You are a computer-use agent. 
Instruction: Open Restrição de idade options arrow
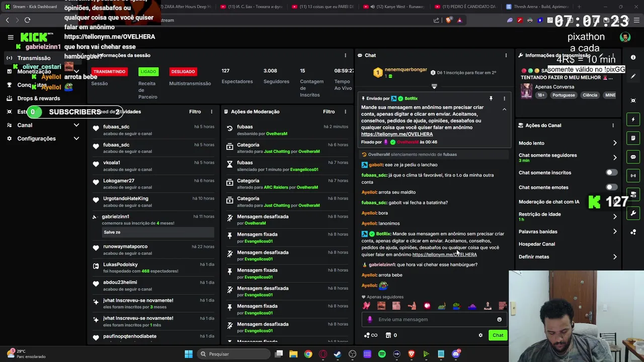[615, 217]
